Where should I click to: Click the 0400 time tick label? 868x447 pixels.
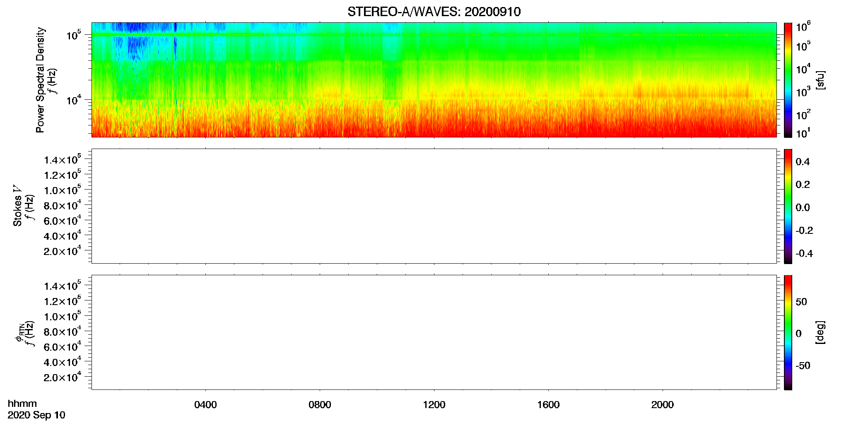coord(205,405)
